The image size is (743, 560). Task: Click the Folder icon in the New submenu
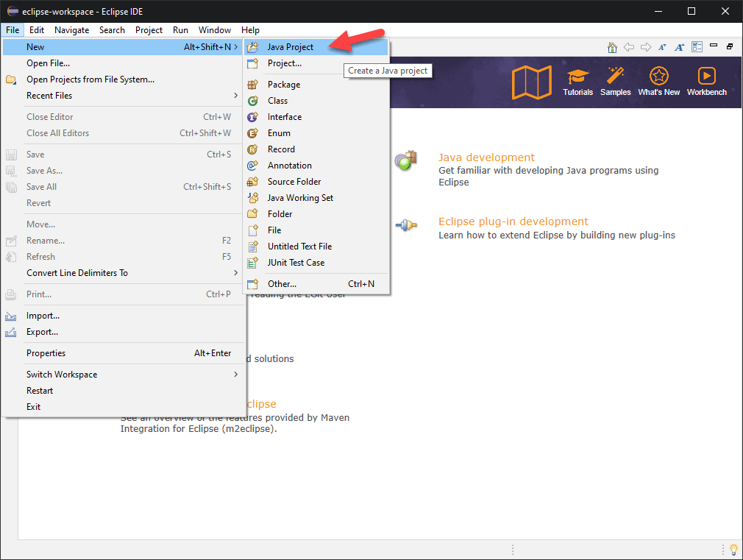pyautogui.click(x=252, y=214)
